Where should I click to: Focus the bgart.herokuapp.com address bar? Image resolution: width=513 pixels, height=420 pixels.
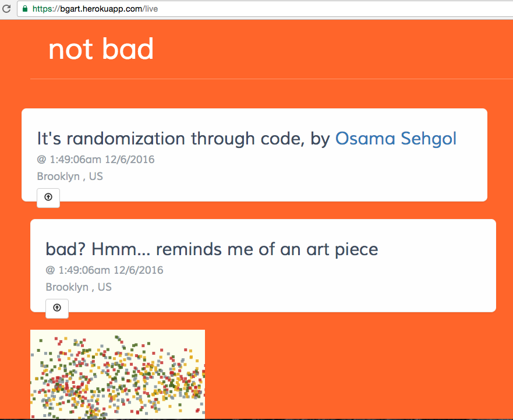coord(262,9)
